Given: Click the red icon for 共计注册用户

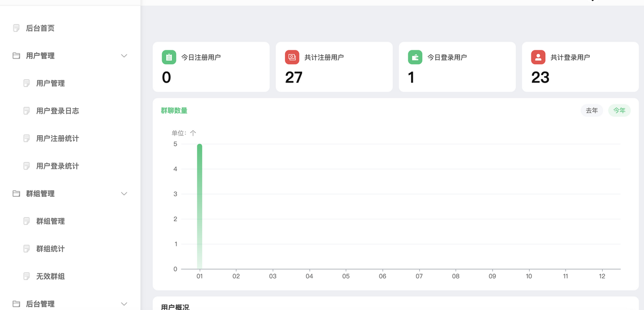Looking at the screenshot, I should (292, 57).
